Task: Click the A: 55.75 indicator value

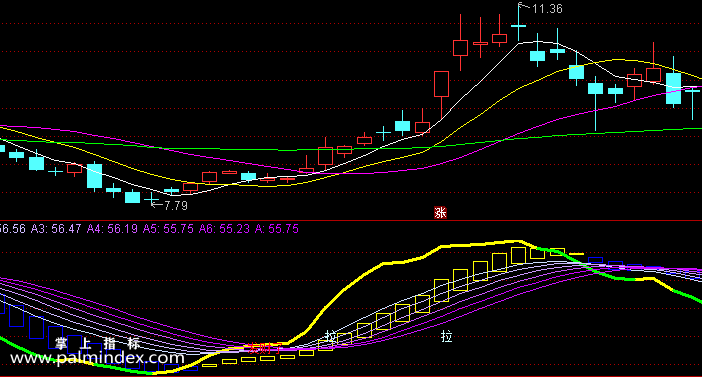Action: pyautogui.click(x=277, y=229)
